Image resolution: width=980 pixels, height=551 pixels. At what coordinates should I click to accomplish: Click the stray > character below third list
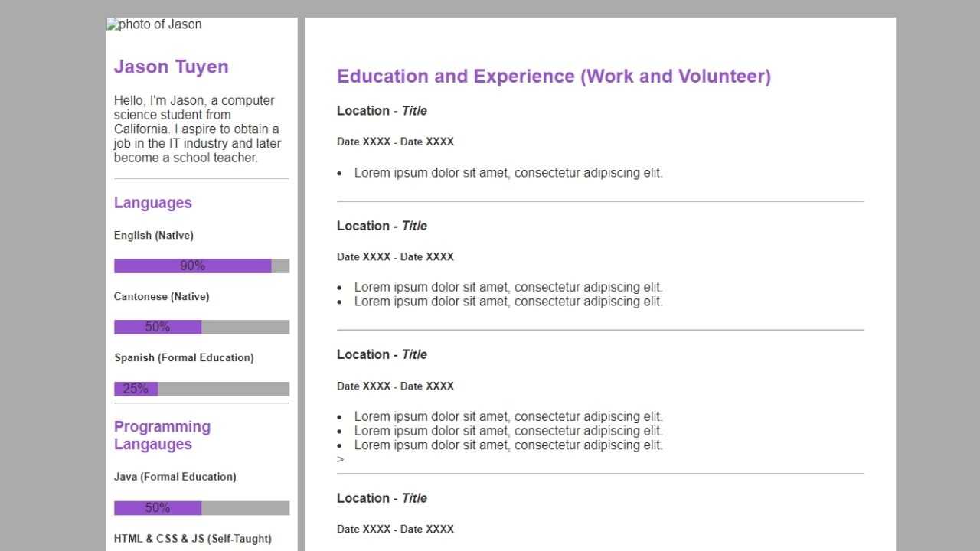point(340,459)
